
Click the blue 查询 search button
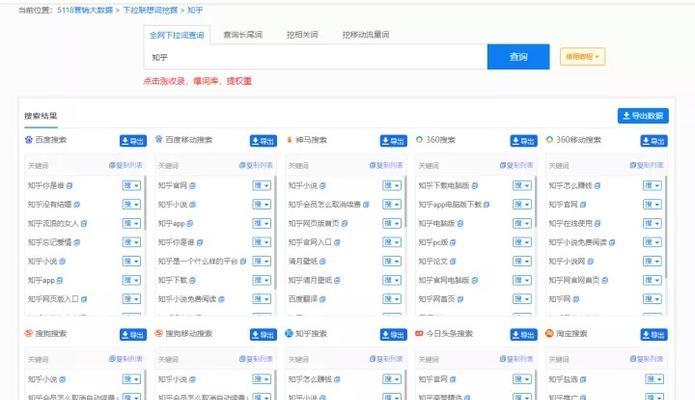[x=518, y=57]
